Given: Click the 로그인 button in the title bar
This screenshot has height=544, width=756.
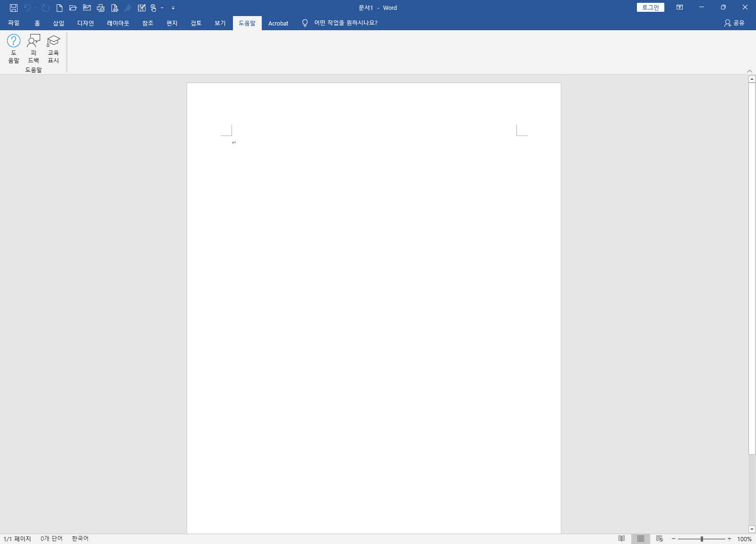Looking at the screenshot, I should 651,8.
